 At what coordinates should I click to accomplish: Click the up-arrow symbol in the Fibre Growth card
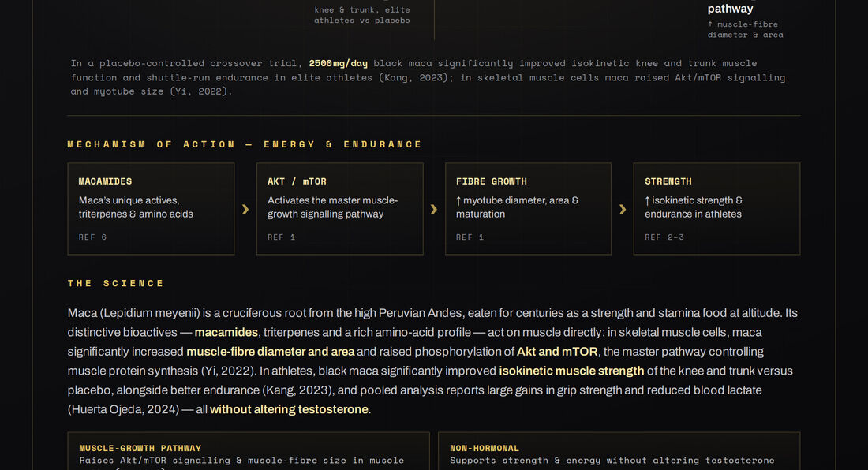tap(458, 200)
